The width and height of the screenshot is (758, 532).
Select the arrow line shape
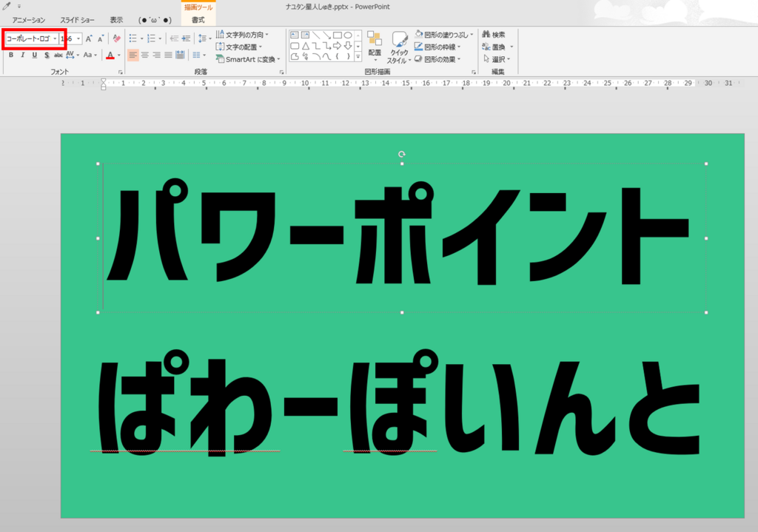click(x=326, y=35)
